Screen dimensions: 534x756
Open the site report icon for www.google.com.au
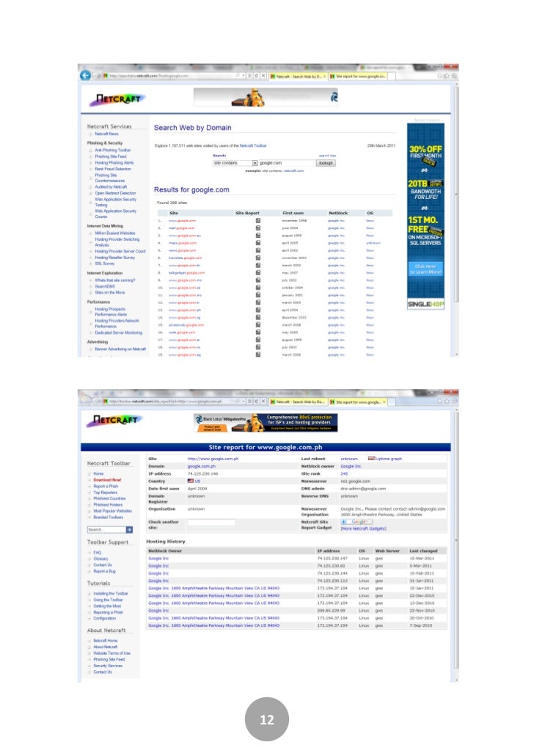pos(258,236)
